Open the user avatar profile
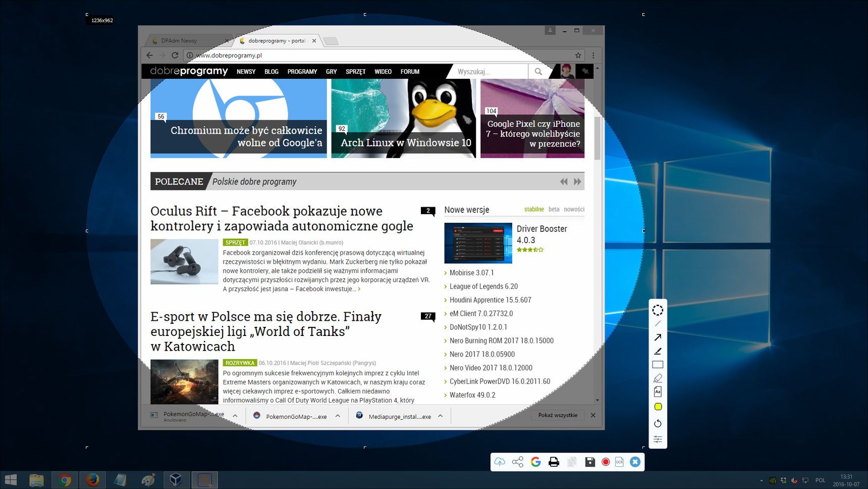The image size is (868, 489). [567, 71]
